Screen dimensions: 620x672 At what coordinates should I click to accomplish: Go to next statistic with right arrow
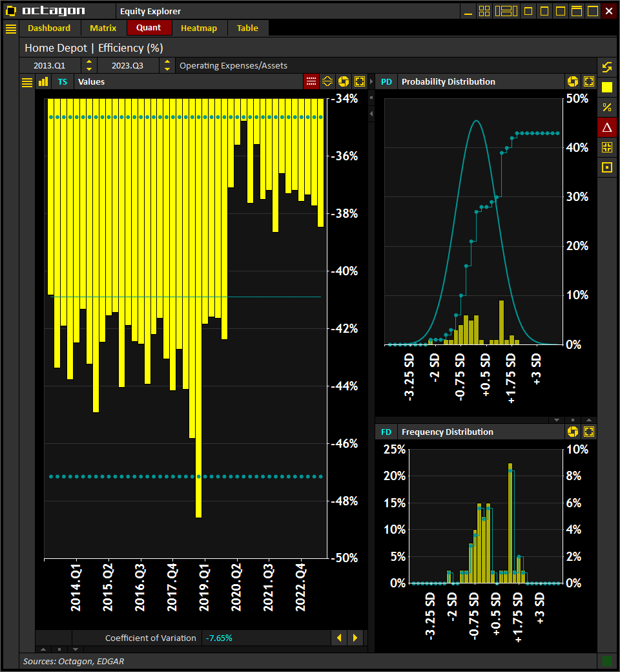pyautogui.click(x=355, y=638)
